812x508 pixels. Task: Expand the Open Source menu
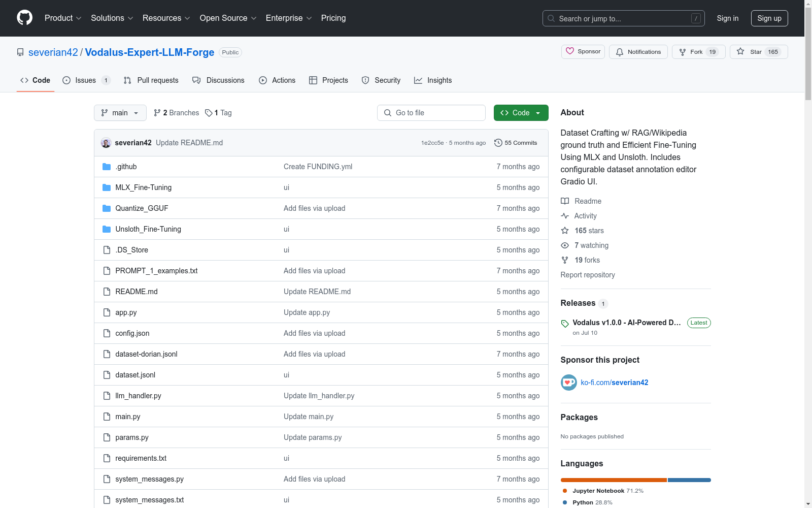pos(228,18)
